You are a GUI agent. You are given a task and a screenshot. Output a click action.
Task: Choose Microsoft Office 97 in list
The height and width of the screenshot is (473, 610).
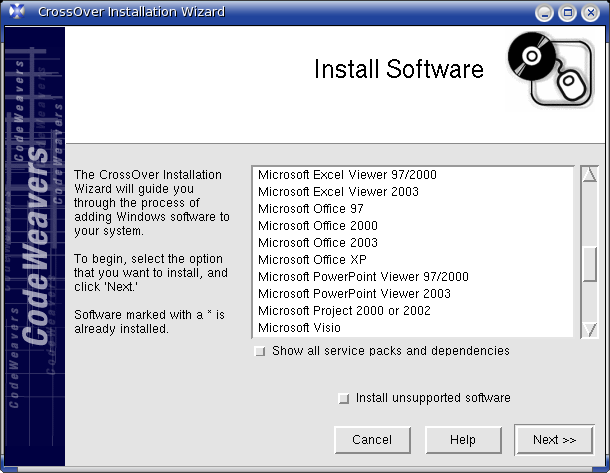pos(413,209)
